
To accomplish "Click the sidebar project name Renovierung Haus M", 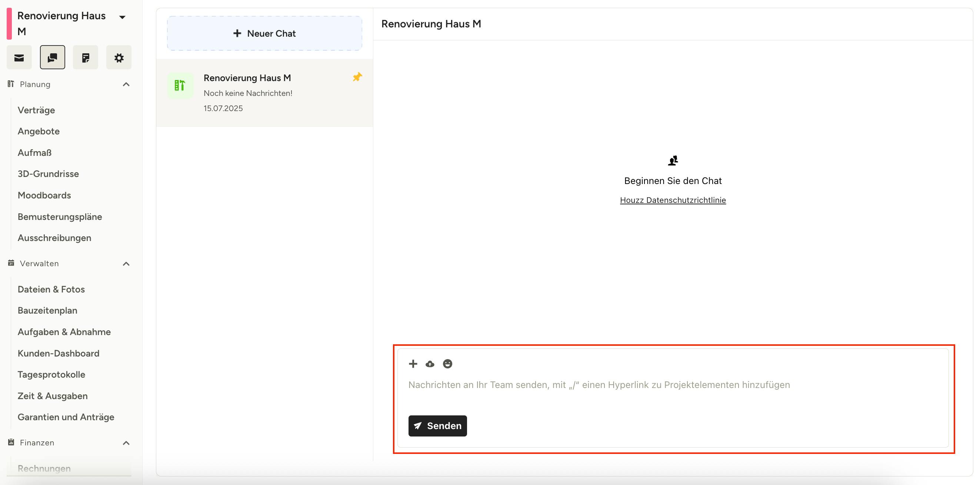I will coord(61,23).
